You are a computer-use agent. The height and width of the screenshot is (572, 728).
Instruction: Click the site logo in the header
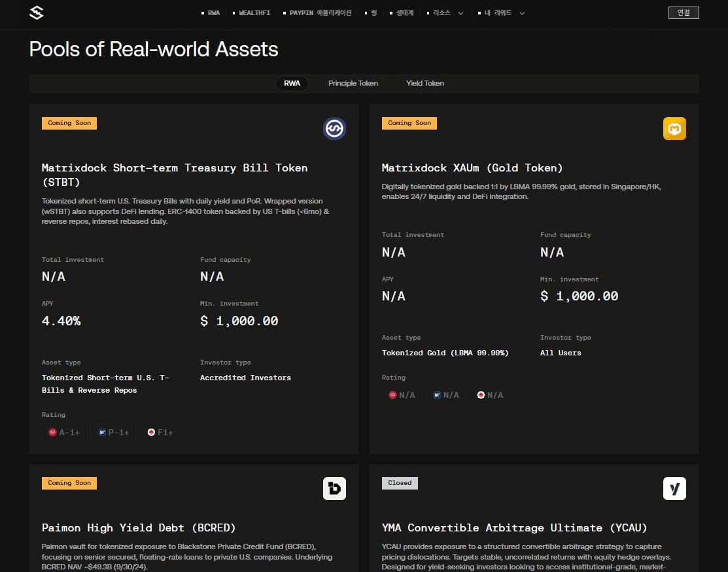(37, 12)
